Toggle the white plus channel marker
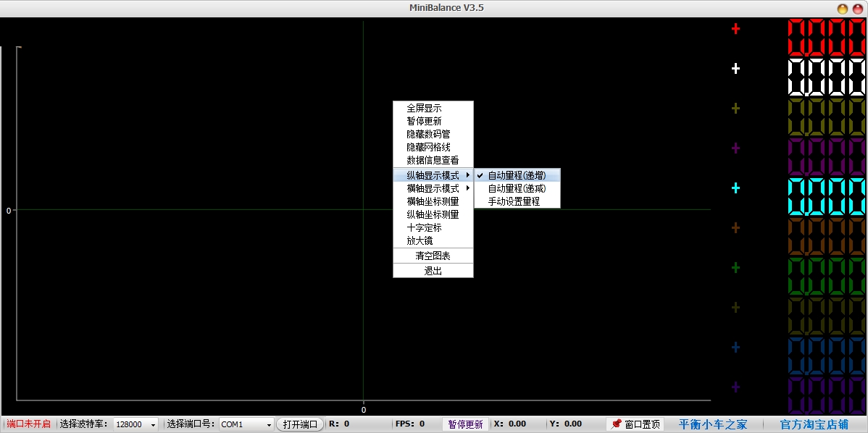The image size is (868, 433). tap(735, 69)
